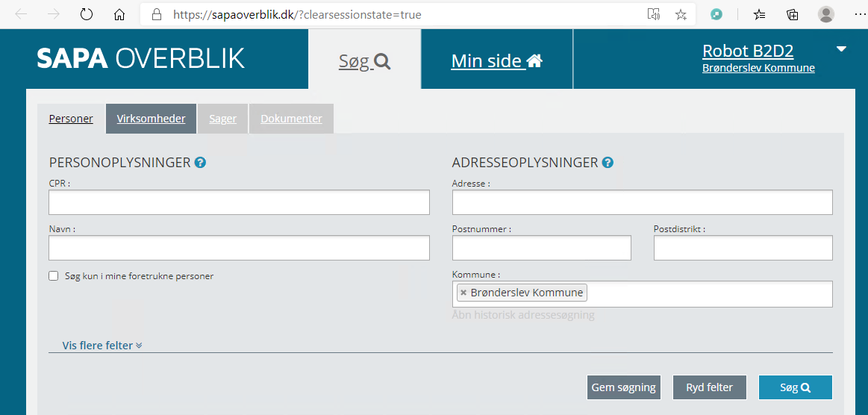Open the Robot B2D2 user link
This screenshot has height=415, width=868.
(748, 51)
